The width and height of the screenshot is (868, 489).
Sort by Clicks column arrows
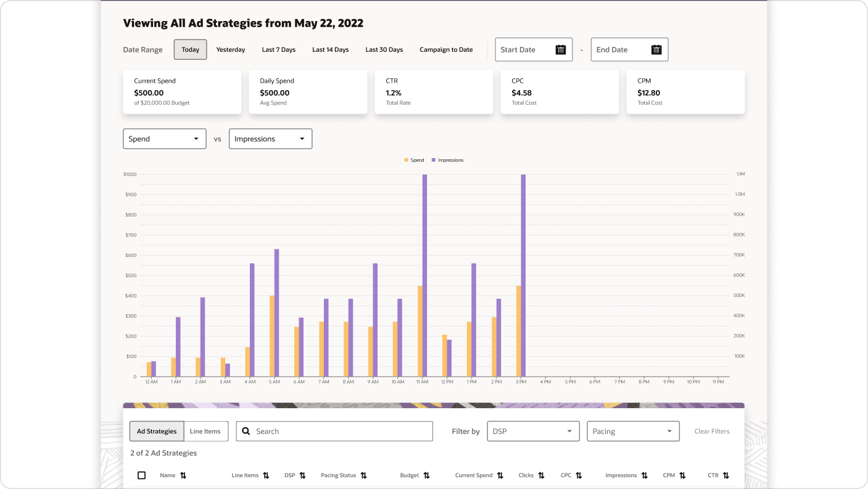tap(541, 475)
